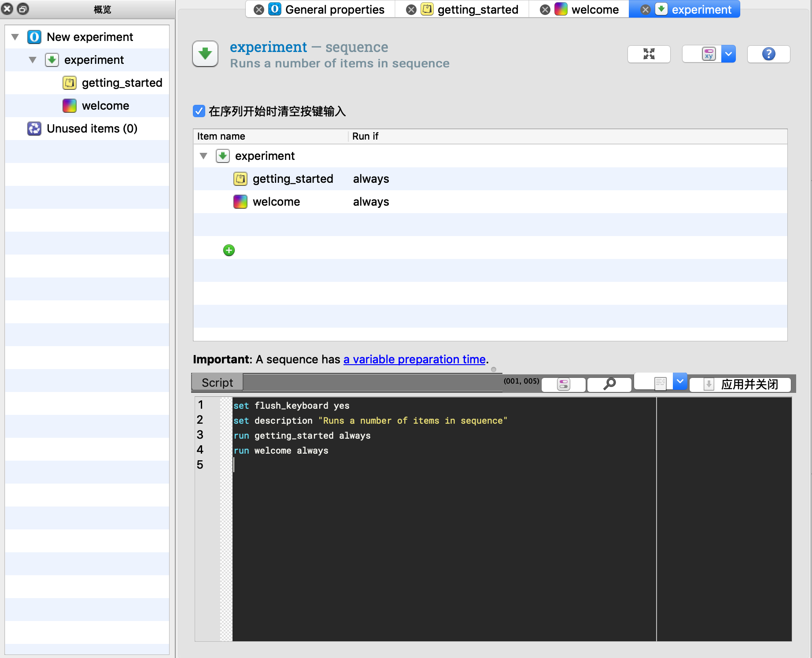Select the welcome sketchpad icon in overview tree
The image size is (812, 658).
(69, 106)
